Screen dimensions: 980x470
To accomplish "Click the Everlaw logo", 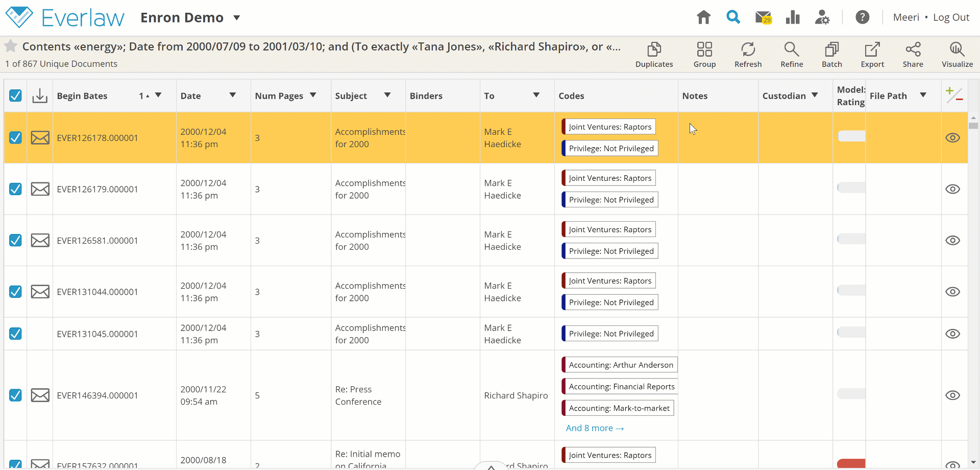I will [65, 17].
